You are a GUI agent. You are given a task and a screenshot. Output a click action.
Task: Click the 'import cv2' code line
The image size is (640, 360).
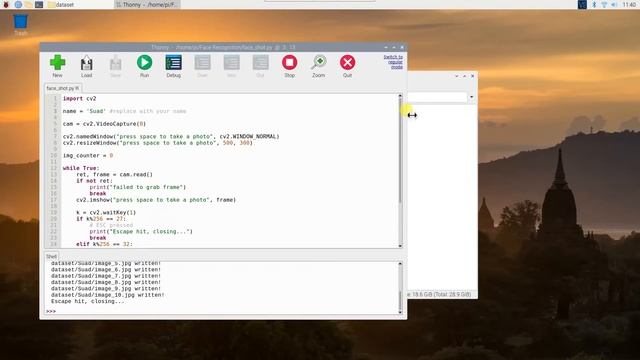pos(80,98)
